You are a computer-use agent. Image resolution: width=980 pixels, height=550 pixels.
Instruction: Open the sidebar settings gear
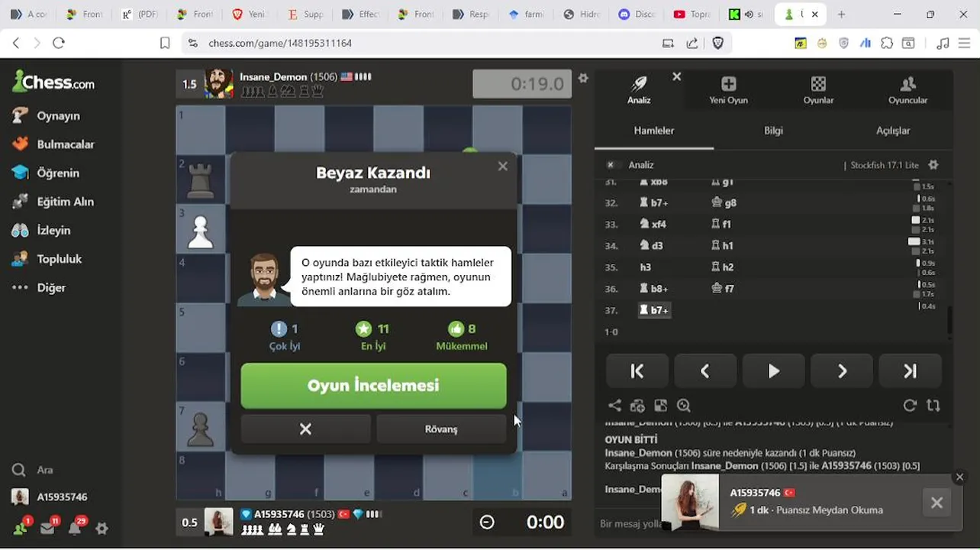(x=102, y=528)
